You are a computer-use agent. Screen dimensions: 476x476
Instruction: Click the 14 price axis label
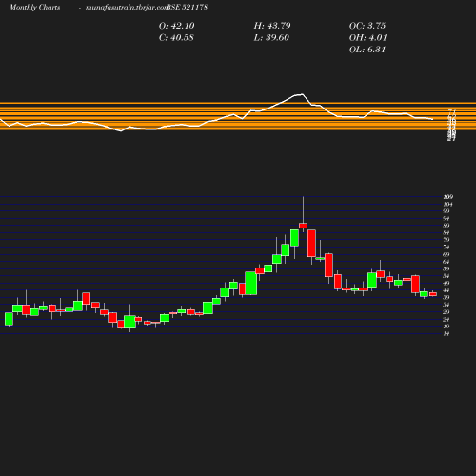click(446, 333)
